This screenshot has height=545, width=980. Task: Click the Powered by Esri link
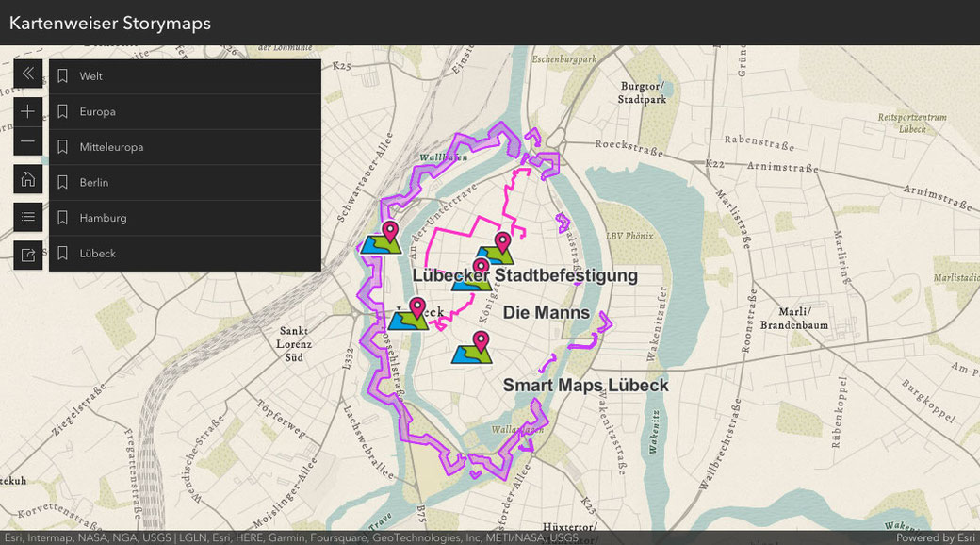click(x=935, y=538)
